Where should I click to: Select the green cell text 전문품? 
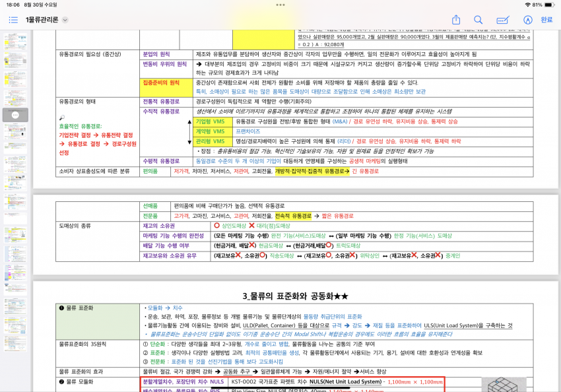[x=150, y=216]
